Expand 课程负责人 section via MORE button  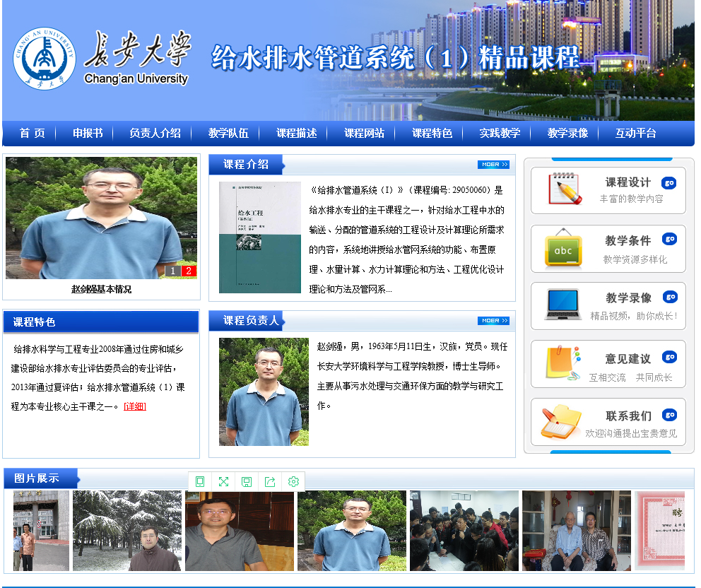point(493,321)
